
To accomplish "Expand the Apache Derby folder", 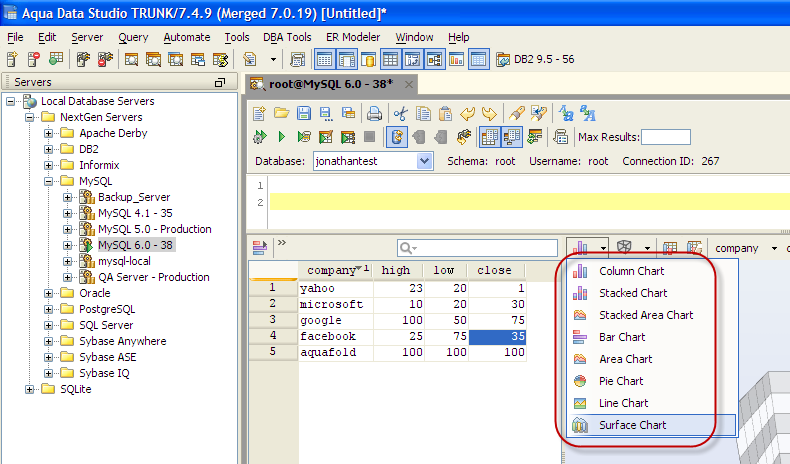I will pyautogui.click(x=49, y=134).
